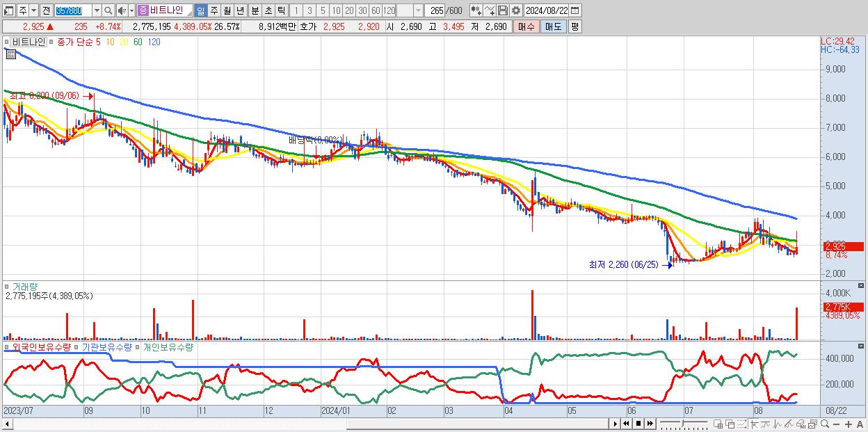
Task: Click 호가 quote label
Action: (x=308, y=26)
